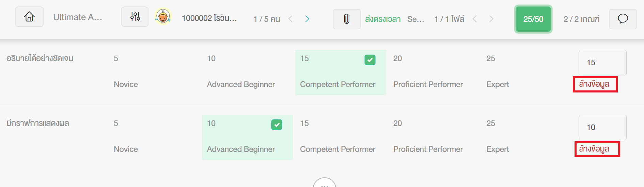Click the home icon button
Viewport: 644px width, 187px height.
click(x=29, y=17)
